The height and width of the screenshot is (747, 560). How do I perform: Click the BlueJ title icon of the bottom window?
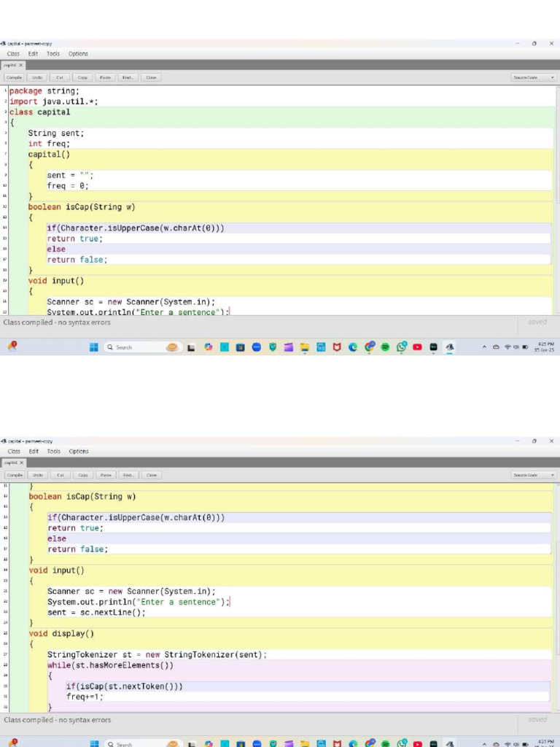[3, 441]
